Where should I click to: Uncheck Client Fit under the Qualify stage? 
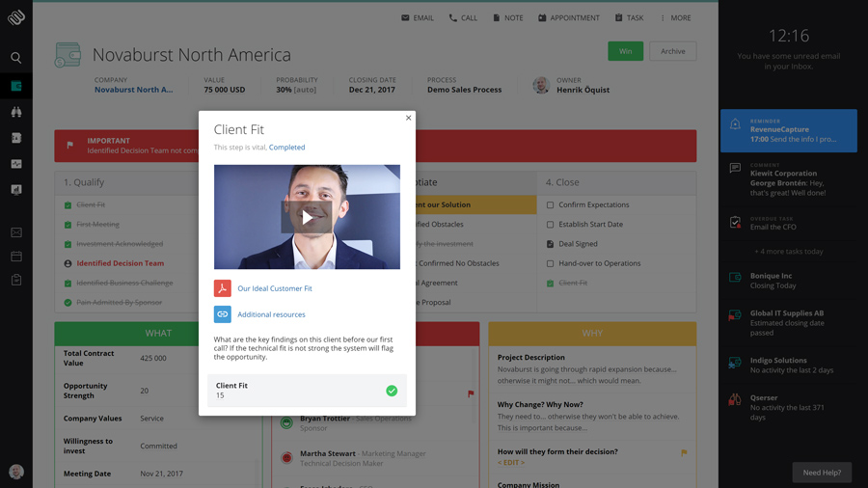(x=68, y=204)
